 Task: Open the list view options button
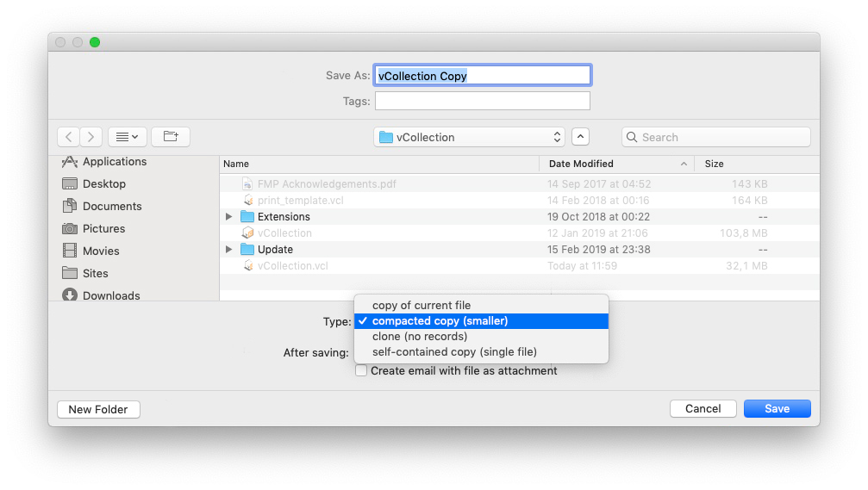[128, 137]
